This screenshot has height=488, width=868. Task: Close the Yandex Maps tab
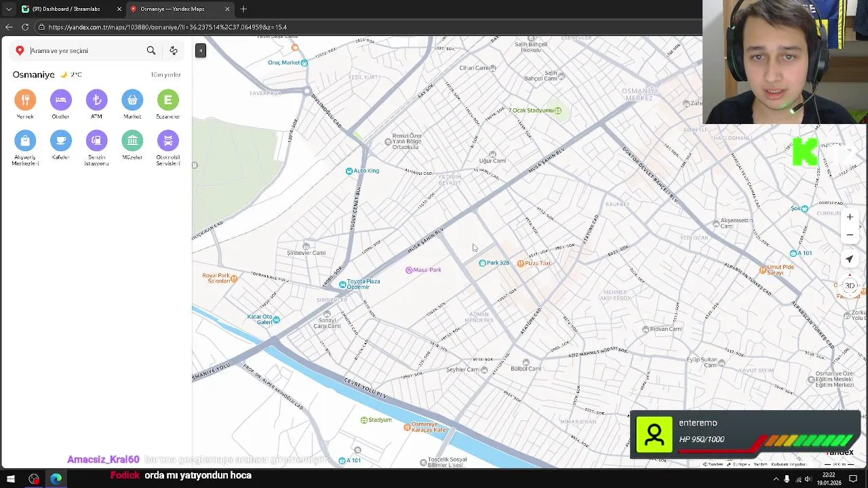click(227, 9)
